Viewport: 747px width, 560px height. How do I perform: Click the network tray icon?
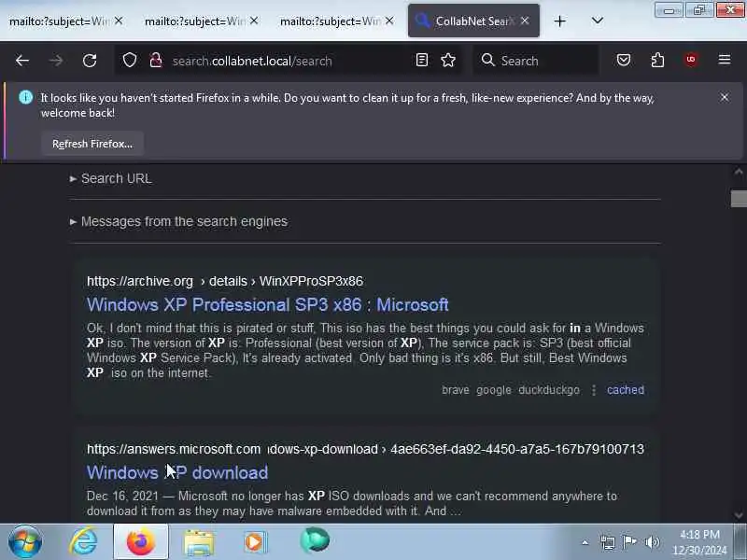[608, 542]
